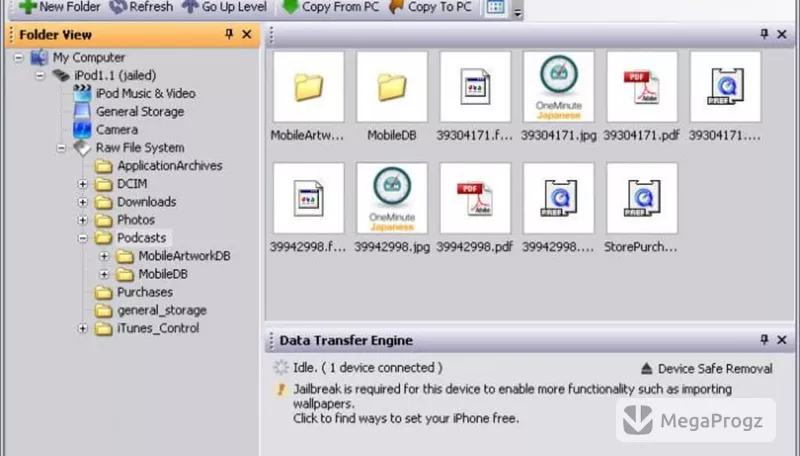Screen dimensions: 800x456
Task: Select 39304171.jpg OneMinute Japanese image
Action: (559, 87)
